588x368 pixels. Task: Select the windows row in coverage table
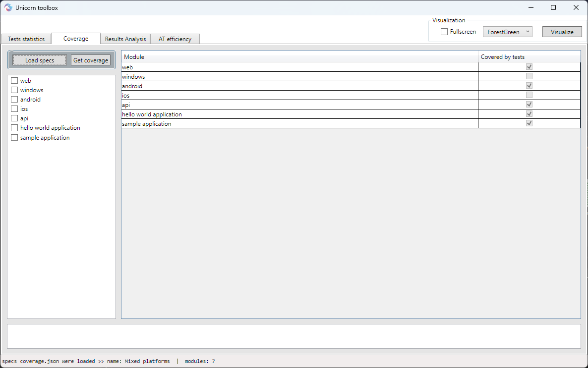pos(351,76)
